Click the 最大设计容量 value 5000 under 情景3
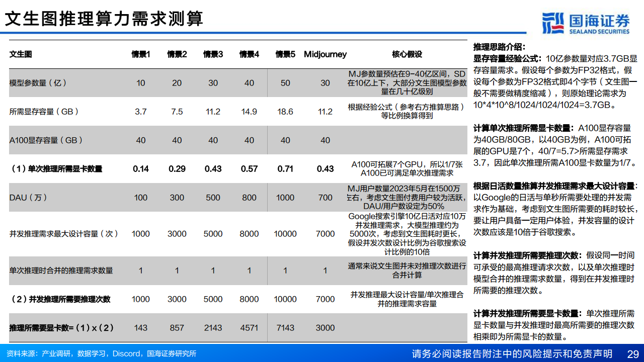Viewport: 644px width, 362px height. (x=213, y=234)
